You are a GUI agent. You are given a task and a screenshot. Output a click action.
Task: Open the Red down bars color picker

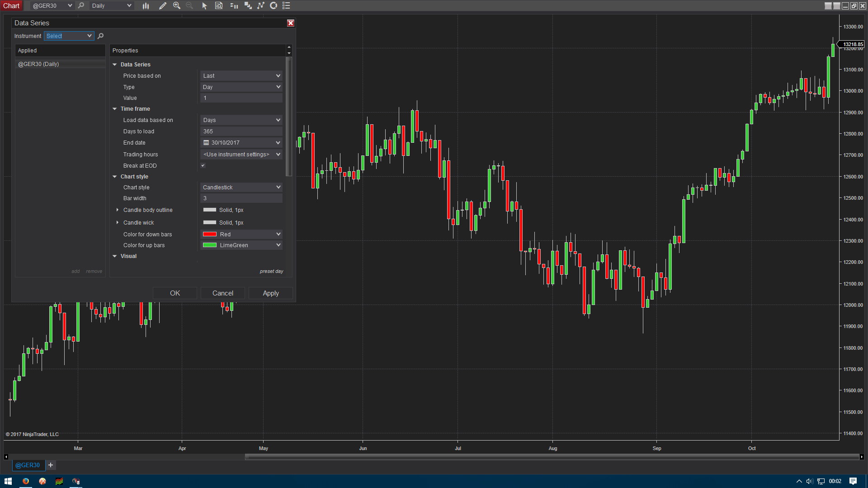241,235
